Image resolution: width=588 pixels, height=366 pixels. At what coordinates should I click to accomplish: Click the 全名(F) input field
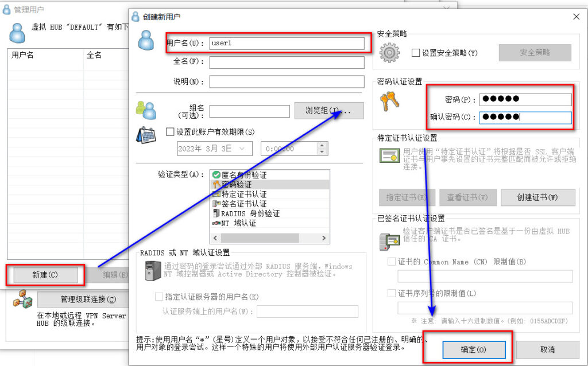[x=287, y=62]
